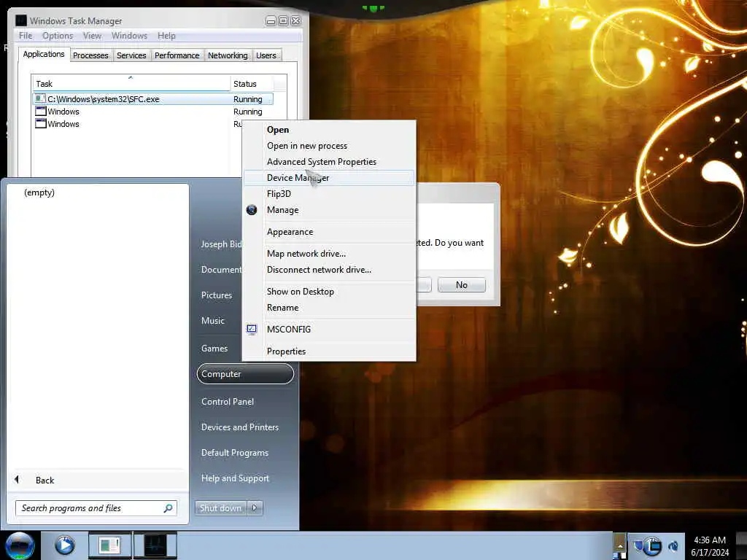Open Computer from Start menu

pyautogui.click(x=245, y=374)
